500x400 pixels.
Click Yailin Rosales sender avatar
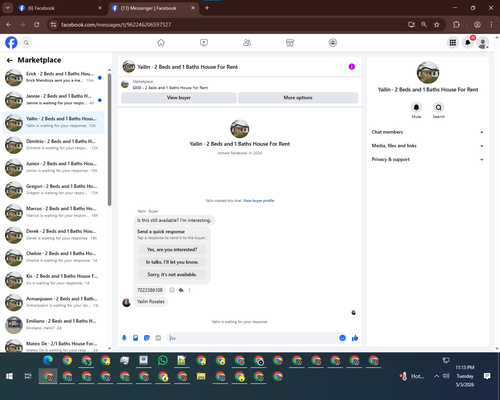coord(126,302)
